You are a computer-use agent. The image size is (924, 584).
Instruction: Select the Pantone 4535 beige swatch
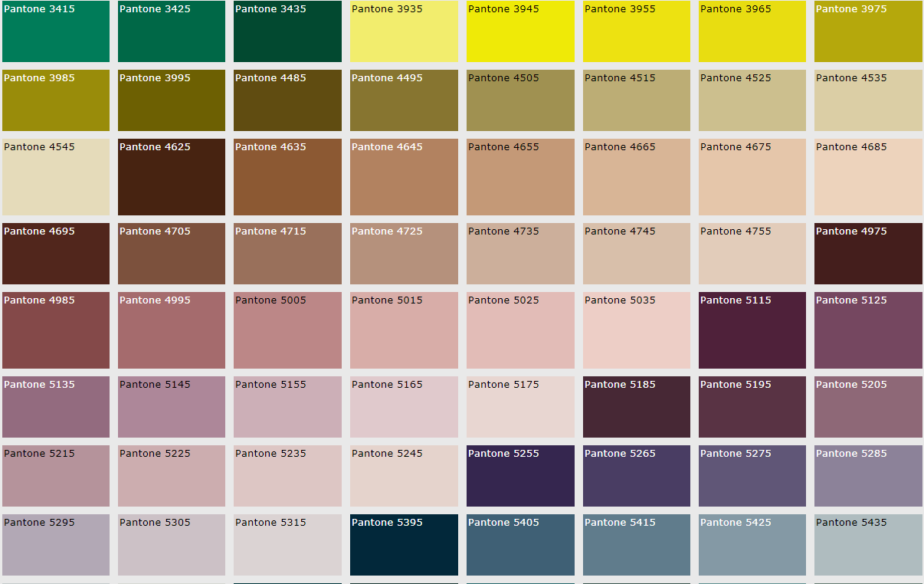(x=868, y=100)
